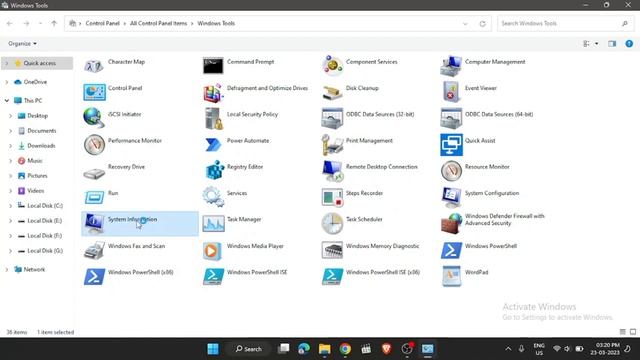Select the Task Scheduler clock icon
This screenshot has height=360, width=640.
point(332,223)
